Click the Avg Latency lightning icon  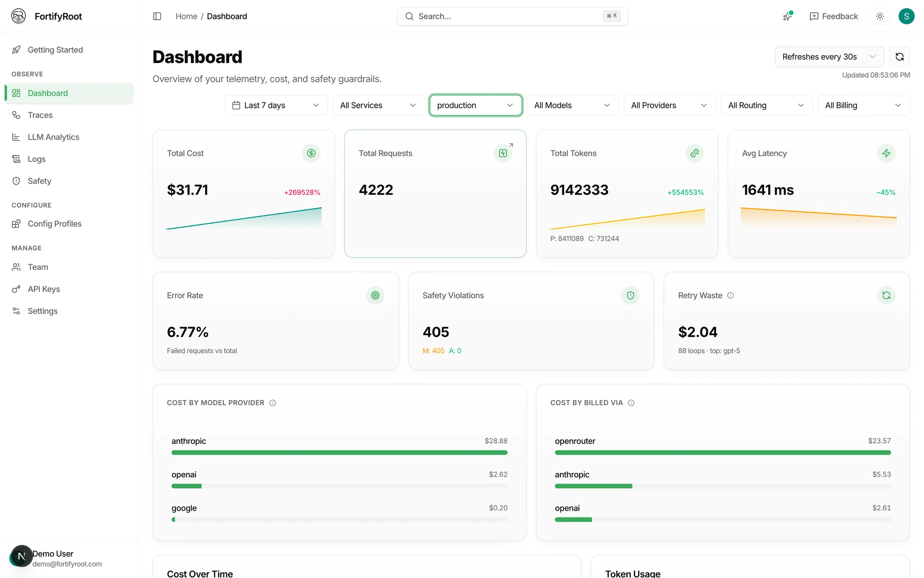coord(886,153)
